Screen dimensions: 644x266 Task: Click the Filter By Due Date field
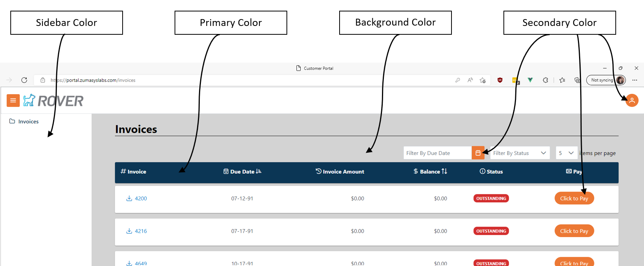pos(437,153)
